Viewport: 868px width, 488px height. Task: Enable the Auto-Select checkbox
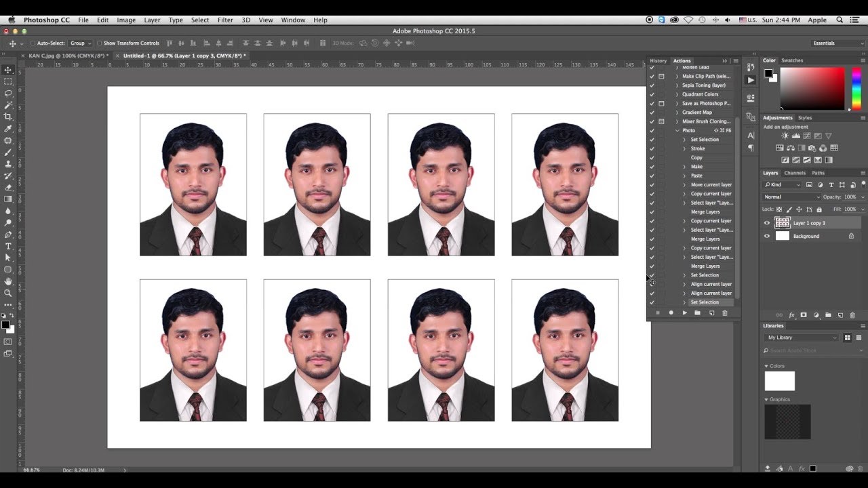click(x=33, y=43)
